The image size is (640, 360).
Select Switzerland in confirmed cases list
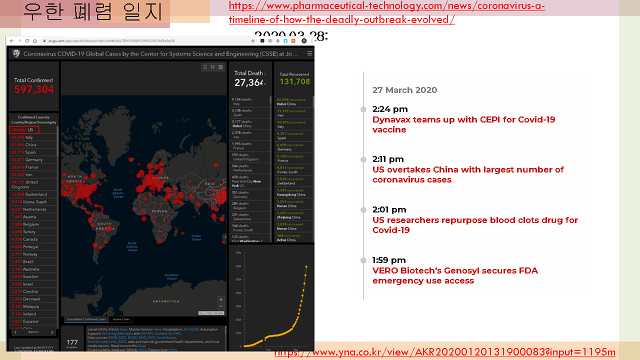click(x=33, y=194)
